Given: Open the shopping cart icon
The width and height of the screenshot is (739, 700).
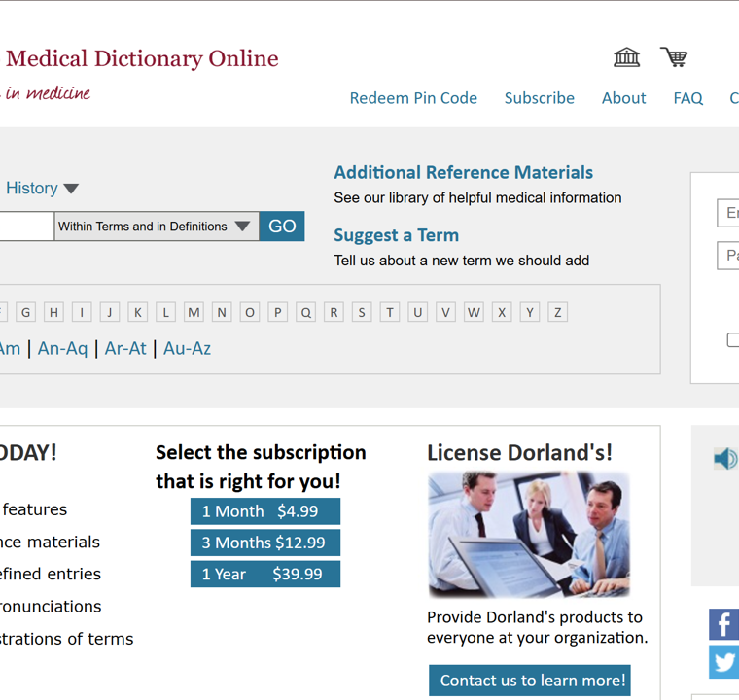Looking at the screenshot, I should pyautogui.click(x=674, y=57).
